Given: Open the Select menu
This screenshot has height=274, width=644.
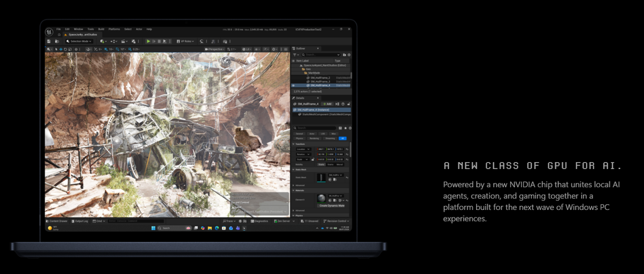Looking at the screenshot, I should tap(128, 29).
